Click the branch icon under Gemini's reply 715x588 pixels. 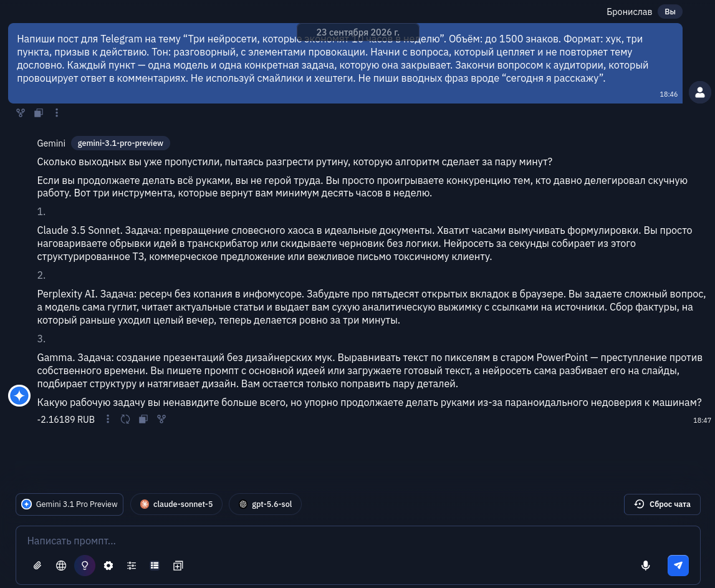(161, 419)
